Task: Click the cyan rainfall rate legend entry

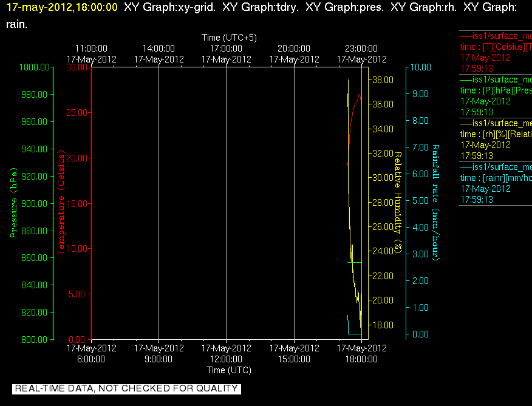Action: click(x=496, y=183)
